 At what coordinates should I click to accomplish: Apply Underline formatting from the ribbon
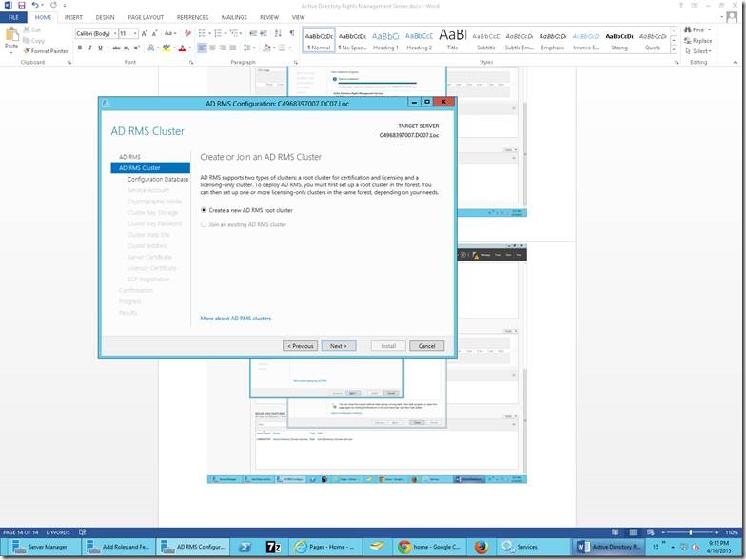tap(100, 48)
